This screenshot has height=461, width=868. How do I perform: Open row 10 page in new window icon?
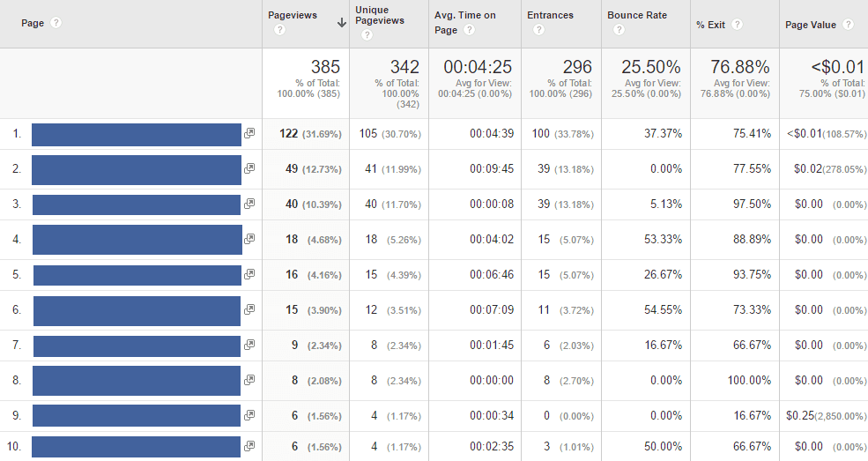(249, 446)
